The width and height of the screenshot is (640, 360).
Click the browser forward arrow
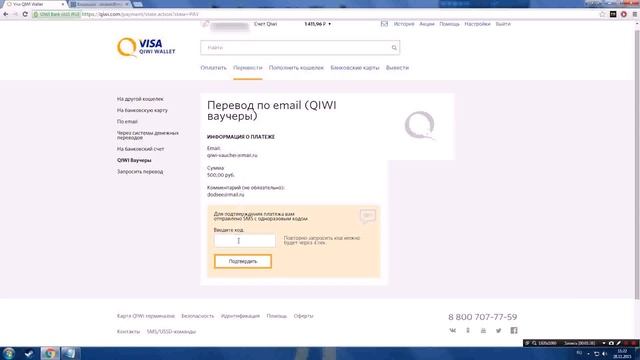pyautogui.click(x=15, y=14)
